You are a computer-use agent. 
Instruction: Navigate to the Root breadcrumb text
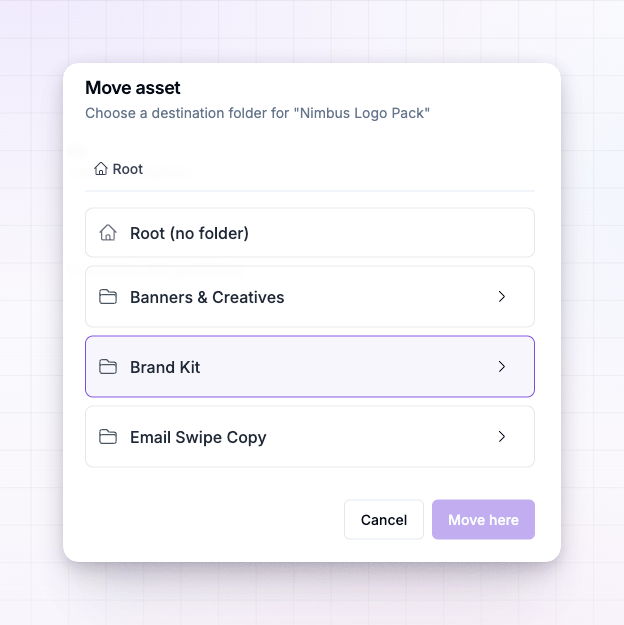128,169
